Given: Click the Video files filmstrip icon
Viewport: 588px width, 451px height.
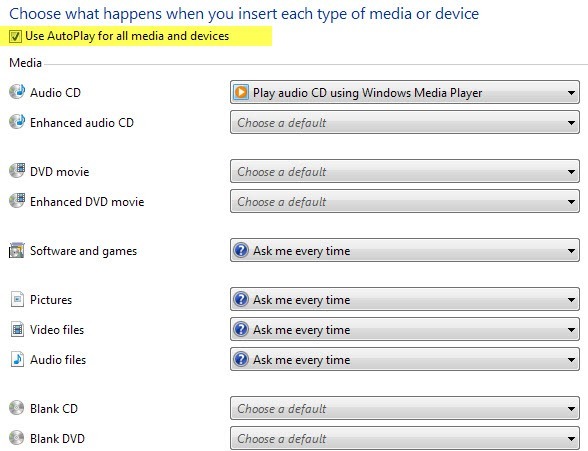Looking at the screenshot, I should pos(17,329).
